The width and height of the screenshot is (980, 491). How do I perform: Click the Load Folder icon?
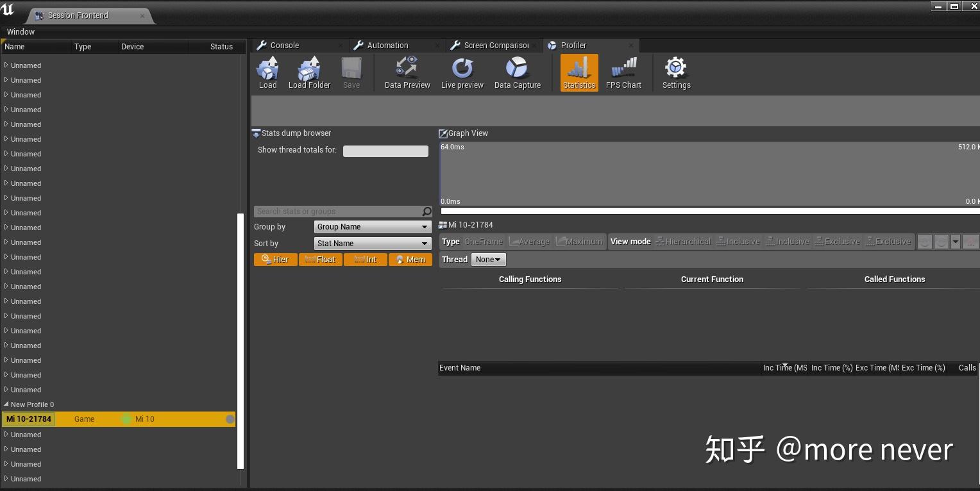tap(308, 72)
